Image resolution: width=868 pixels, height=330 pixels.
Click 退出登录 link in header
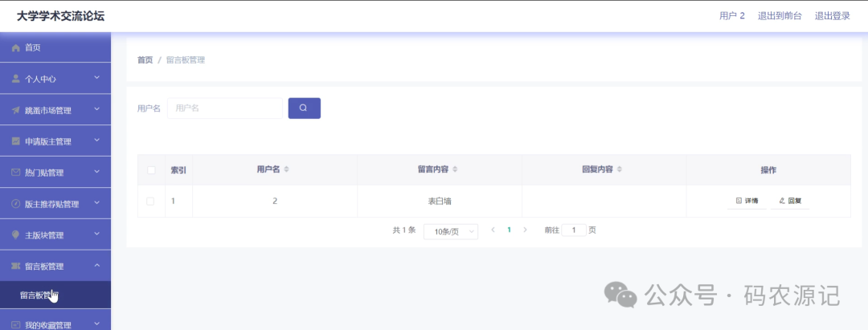(x=832, y=16)
